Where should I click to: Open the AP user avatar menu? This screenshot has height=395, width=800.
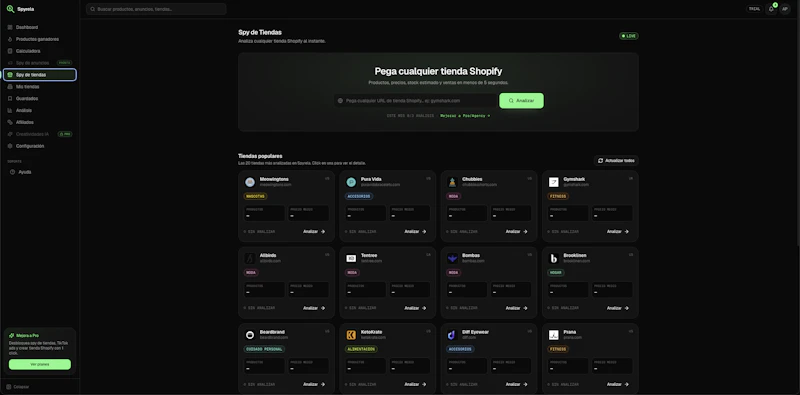pos(785,9)
